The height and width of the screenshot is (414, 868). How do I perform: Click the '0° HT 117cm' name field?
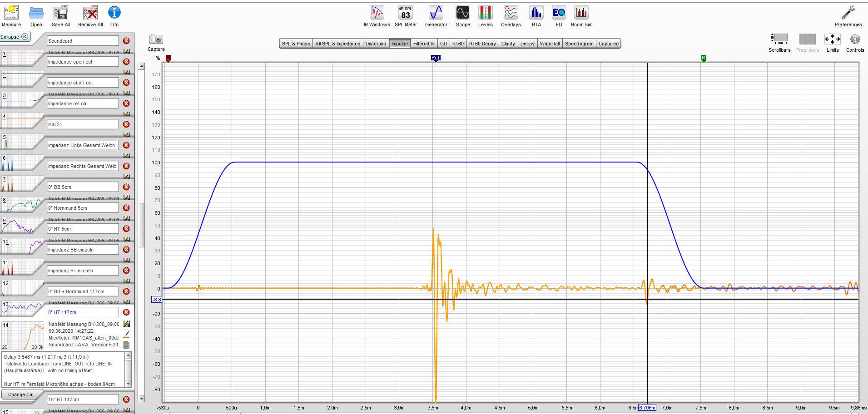pos(83,312)
